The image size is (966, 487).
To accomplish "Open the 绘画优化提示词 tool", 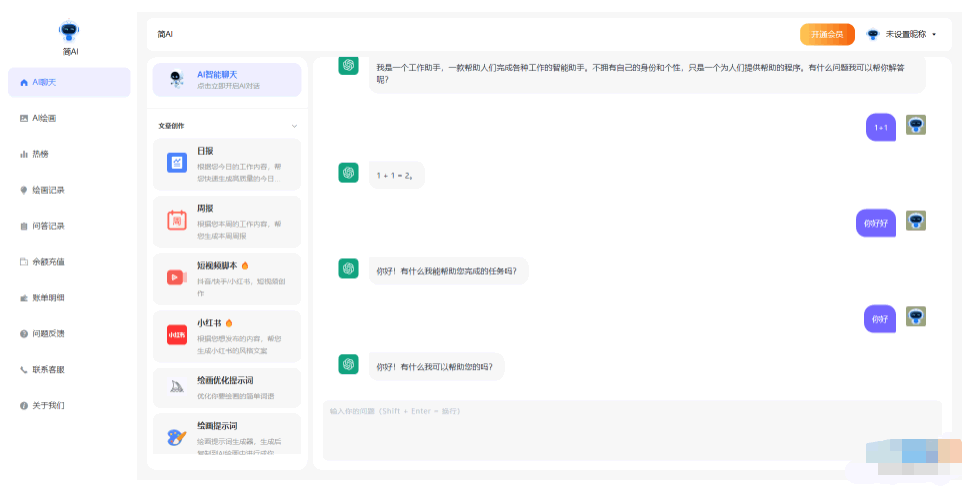I will [227, 387].
